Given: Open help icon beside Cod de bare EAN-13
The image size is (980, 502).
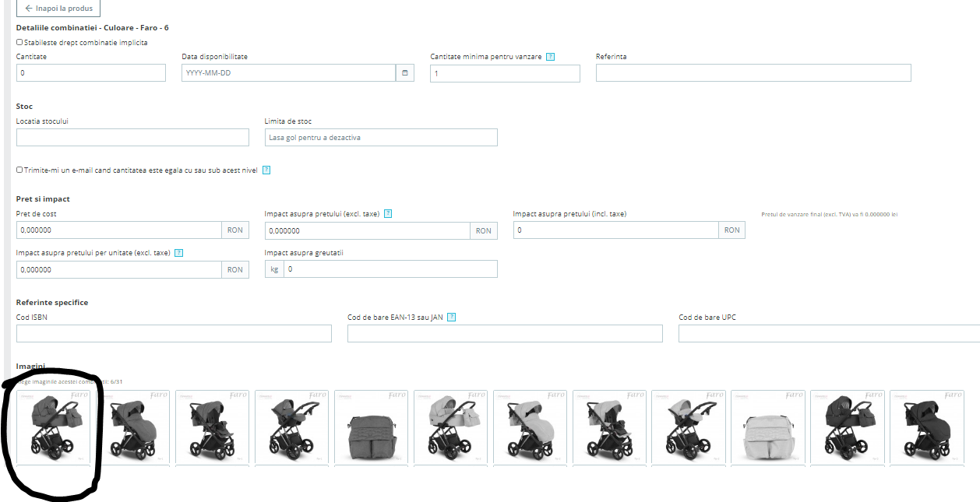Looking at the screenshot, I should (x=451, y=318).
